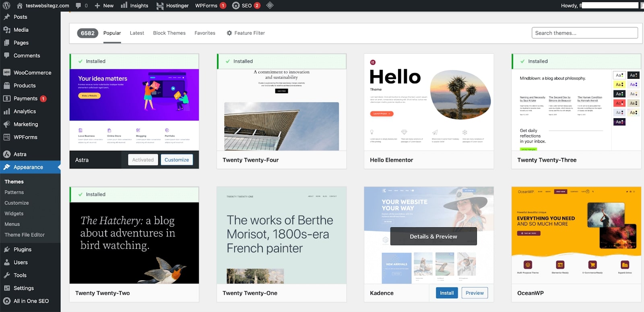Open Menus submenu item

(12, 224)
